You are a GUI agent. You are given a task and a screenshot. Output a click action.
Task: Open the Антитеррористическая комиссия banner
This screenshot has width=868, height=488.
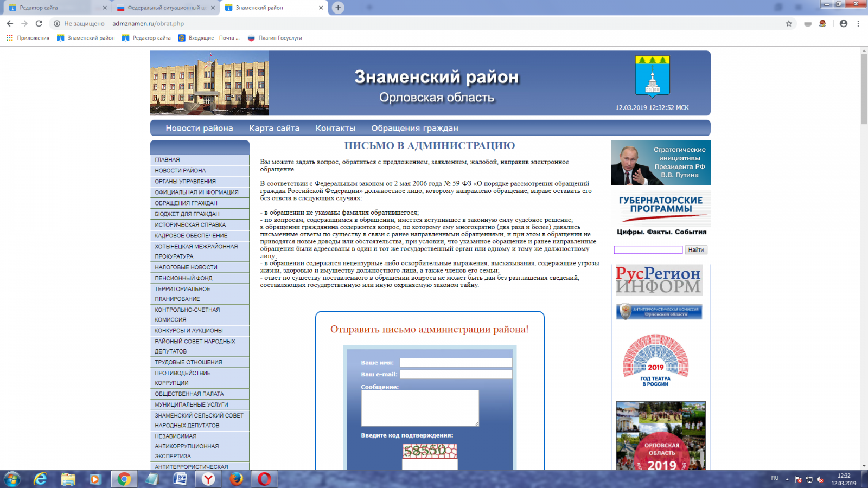pos(659,312)
